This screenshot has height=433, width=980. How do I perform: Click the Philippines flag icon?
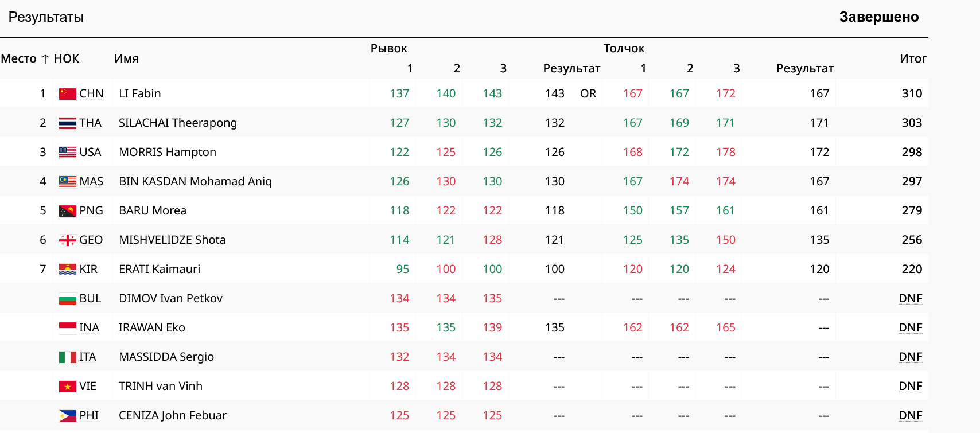(67, 415)
